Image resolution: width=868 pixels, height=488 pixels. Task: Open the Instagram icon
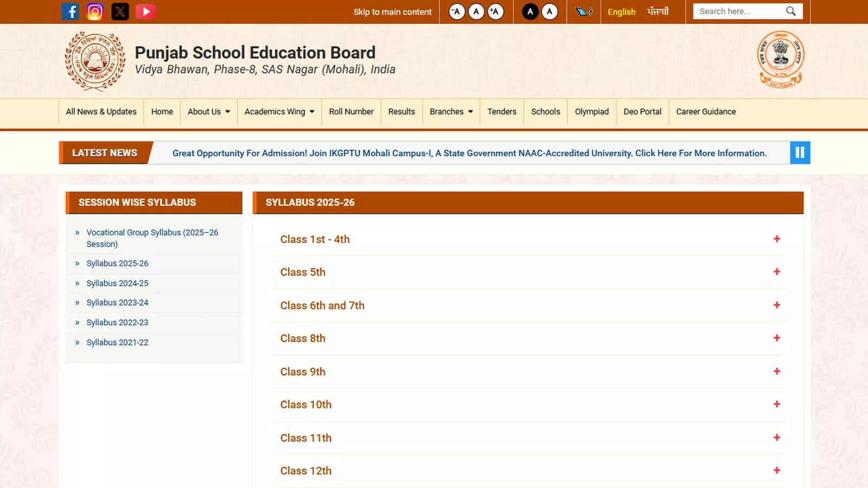[95, 11]
